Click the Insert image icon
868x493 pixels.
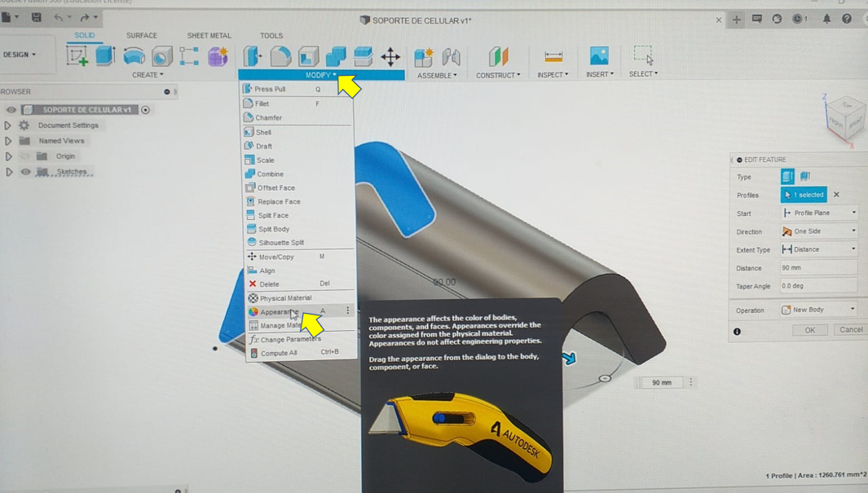(600, 56)
